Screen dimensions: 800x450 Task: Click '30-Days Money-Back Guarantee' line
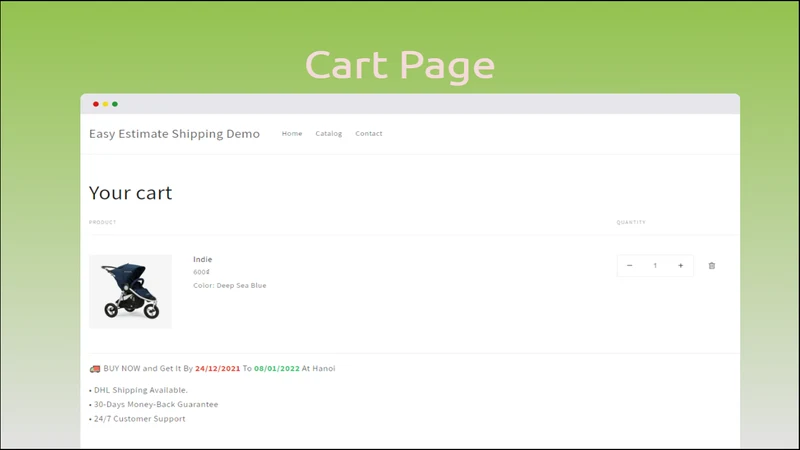[x=154, y=405]
